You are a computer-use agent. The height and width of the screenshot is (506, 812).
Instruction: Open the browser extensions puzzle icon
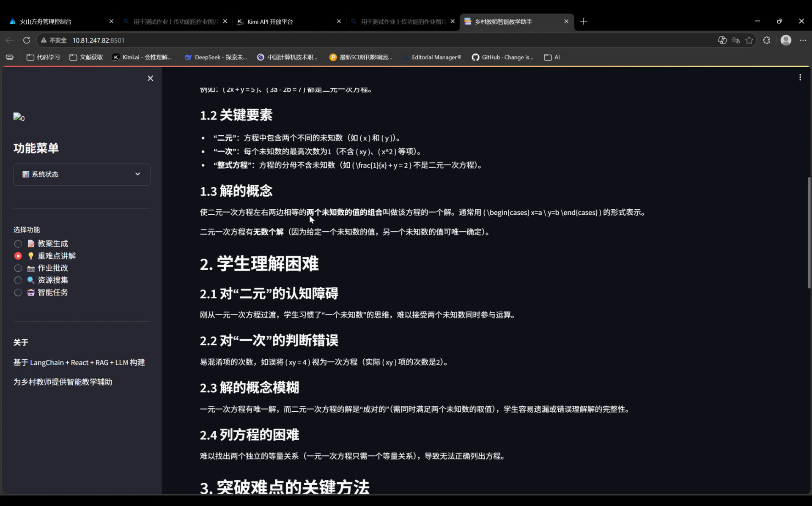coord(766,40)
